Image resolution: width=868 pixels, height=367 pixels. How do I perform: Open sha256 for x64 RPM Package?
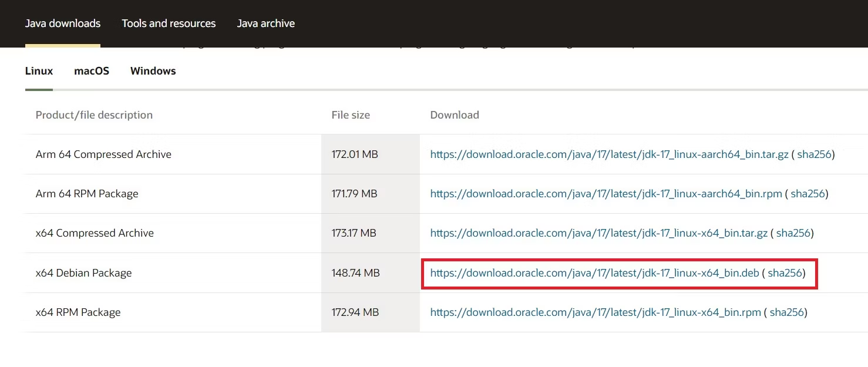[x=787, y=312]
